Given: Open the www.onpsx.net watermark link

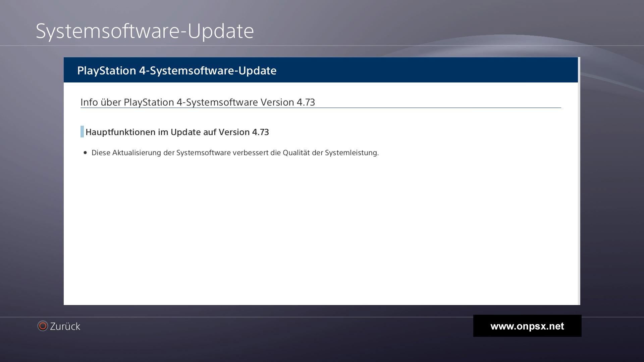Looking at the screenshot, I should [x=527, y=326].
